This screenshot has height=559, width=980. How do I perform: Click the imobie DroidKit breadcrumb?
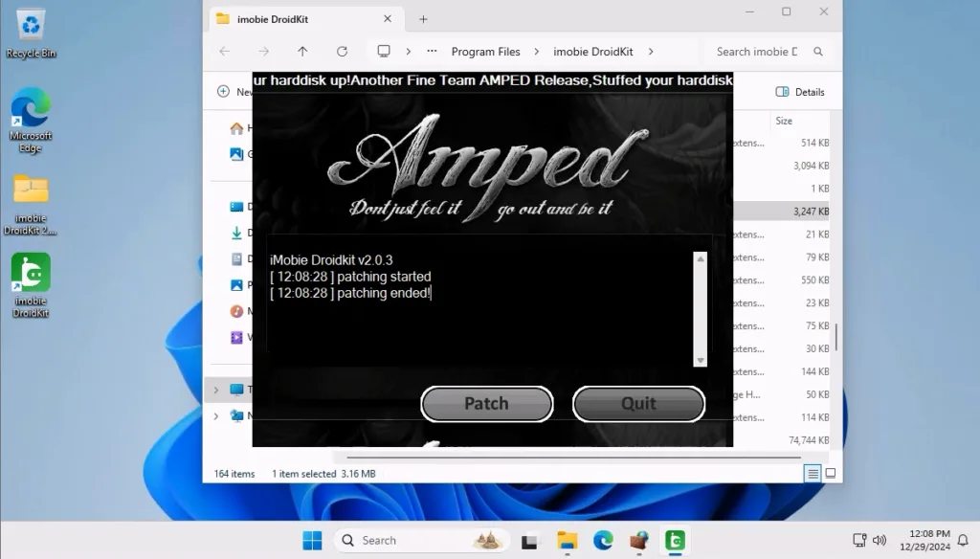(x=593, y=52)
